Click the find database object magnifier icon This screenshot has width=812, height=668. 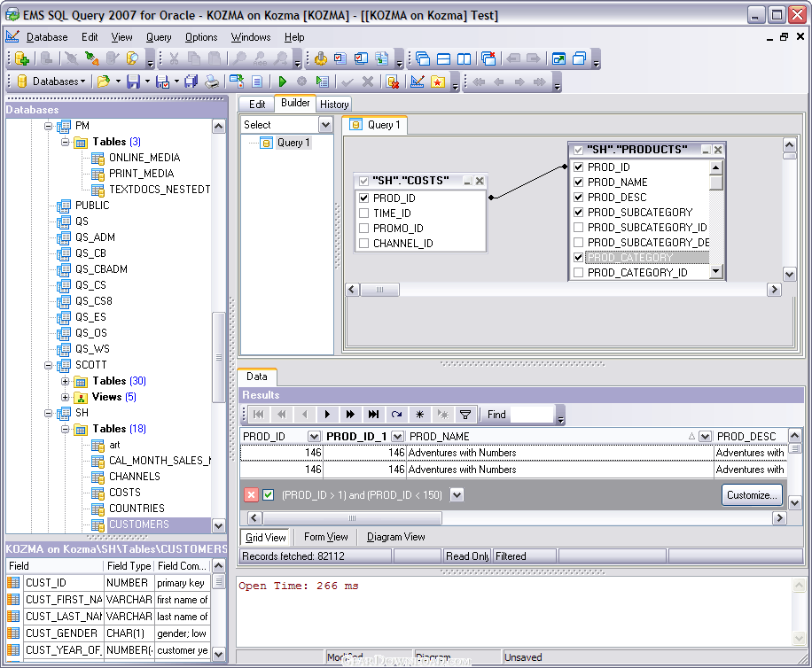(133, 58)
